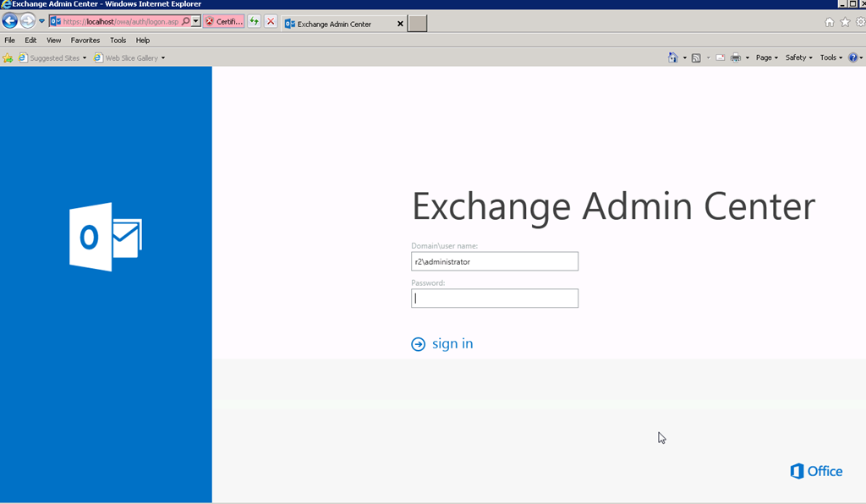Open the Safety dropdown menu

798,58
